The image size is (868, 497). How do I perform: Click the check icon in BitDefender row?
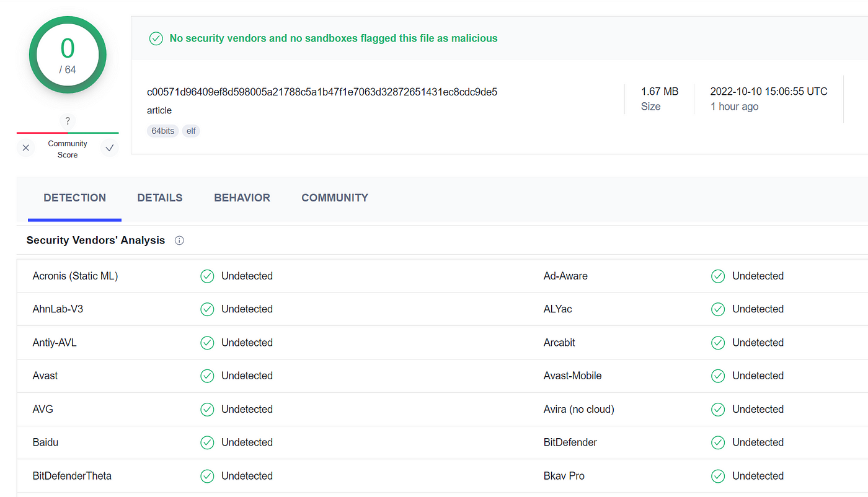[718, 442]
